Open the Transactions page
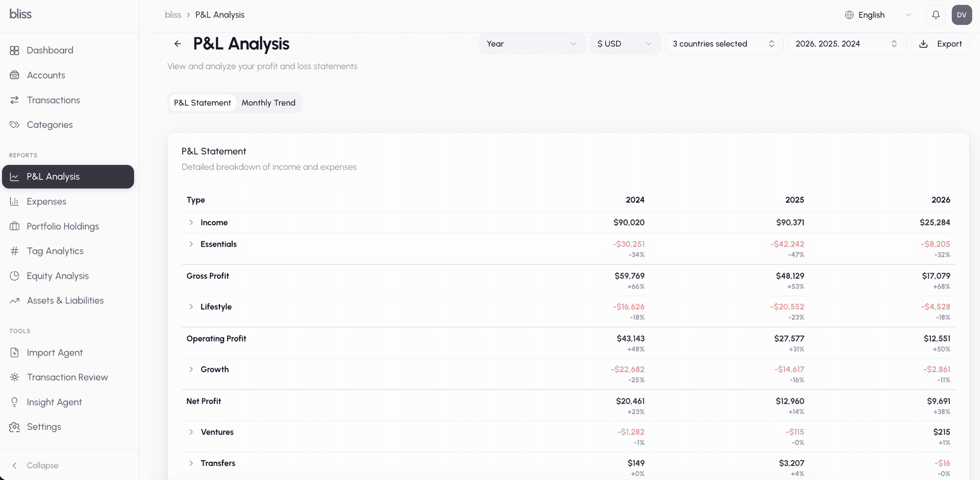 click(x=53, y=100)
